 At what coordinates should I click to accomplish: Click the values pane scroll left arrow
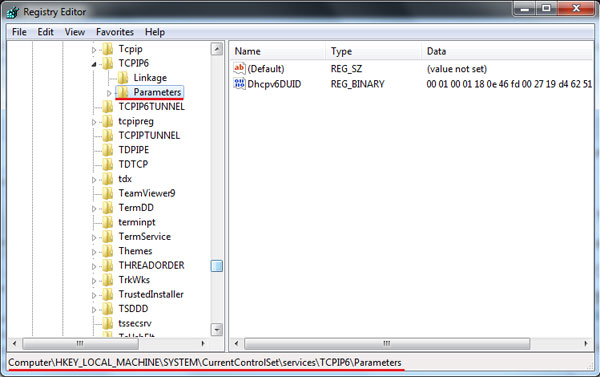tap(236, 343)
